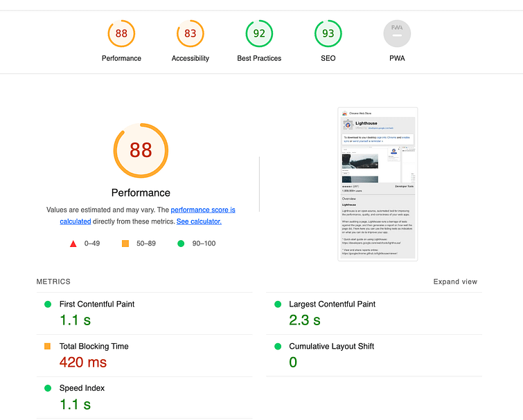Jump to Best Practices section label
This screenshot has height=420, width=523.
pyautogui.click(x=259, y=59)
